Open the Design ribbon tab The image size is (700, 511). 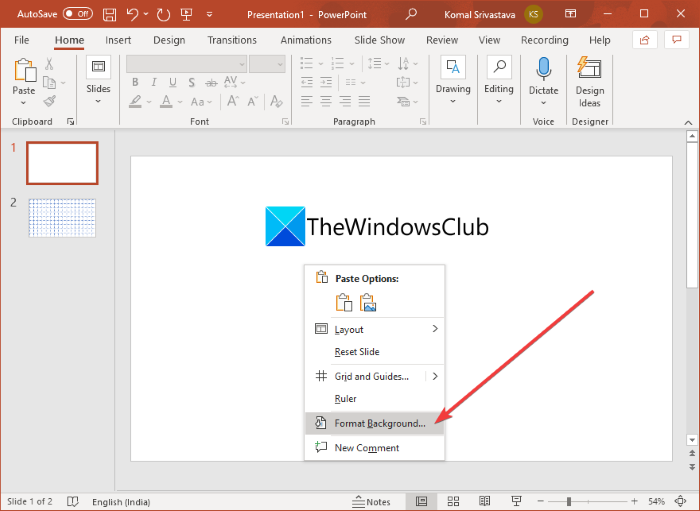tap(169, 40)
